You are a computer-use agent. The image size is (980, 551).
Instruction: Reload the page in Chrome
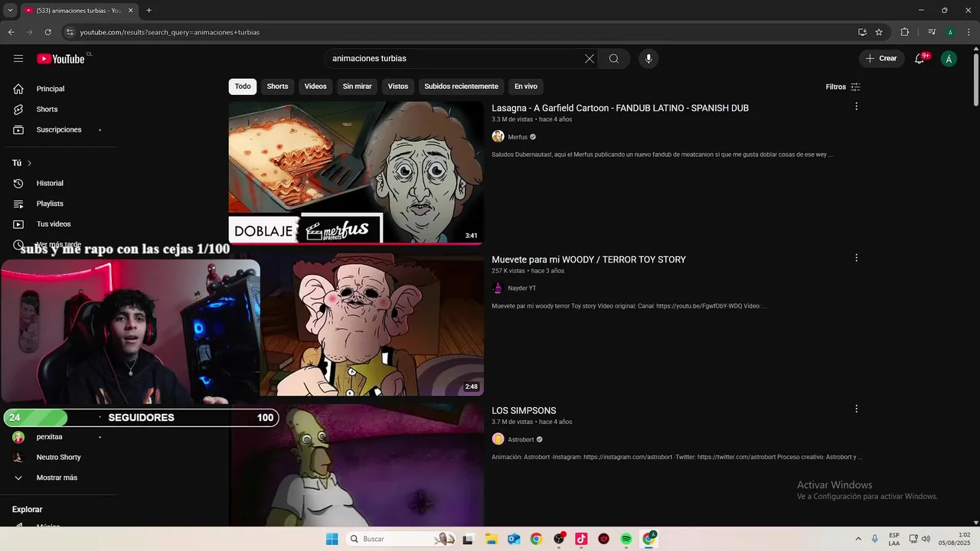point(47,32)
